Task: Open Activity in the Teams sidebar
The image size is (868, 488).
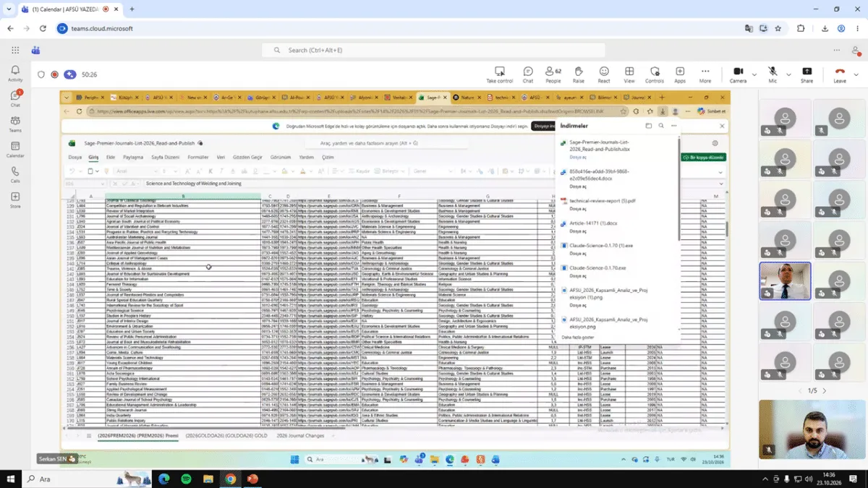Action: tap(15, 73)
